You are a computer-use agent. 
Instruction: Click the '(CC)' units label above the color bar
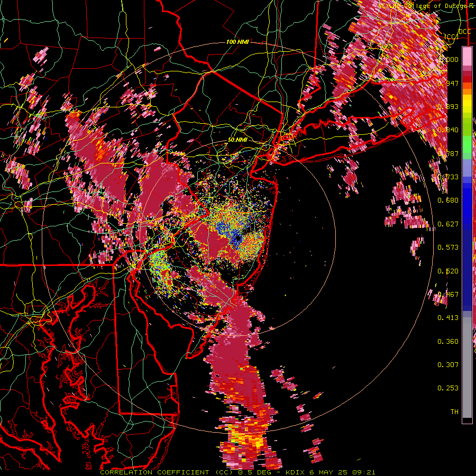click(451, 36)
